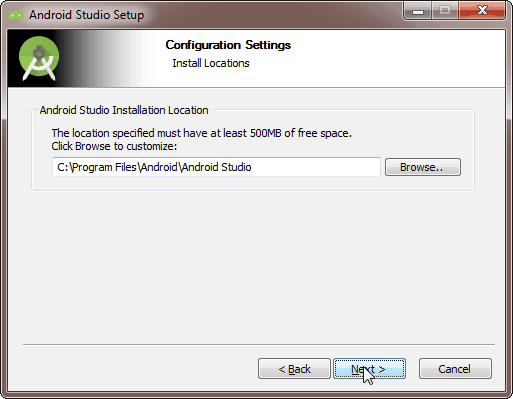Image resolution: width=513 pixels, height=399 pixels.
Task: Focus the installation path input field
Action: click(216, 167)
